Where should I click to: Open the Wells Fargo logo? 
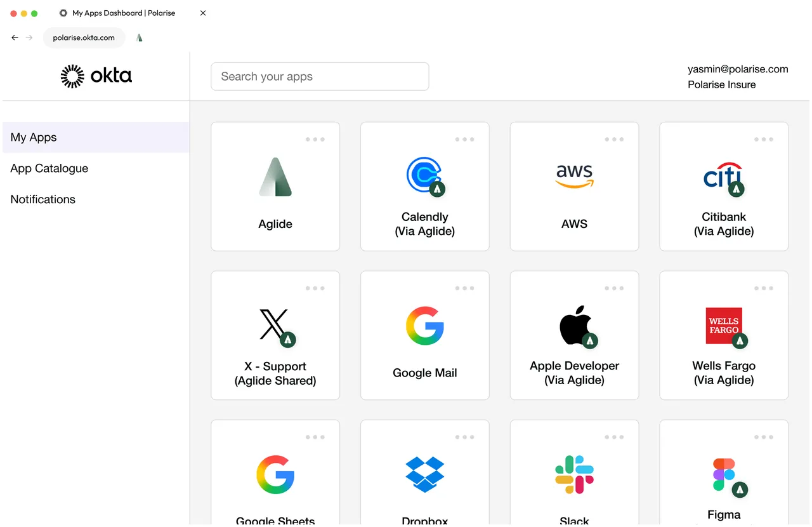tap(724, 326)
